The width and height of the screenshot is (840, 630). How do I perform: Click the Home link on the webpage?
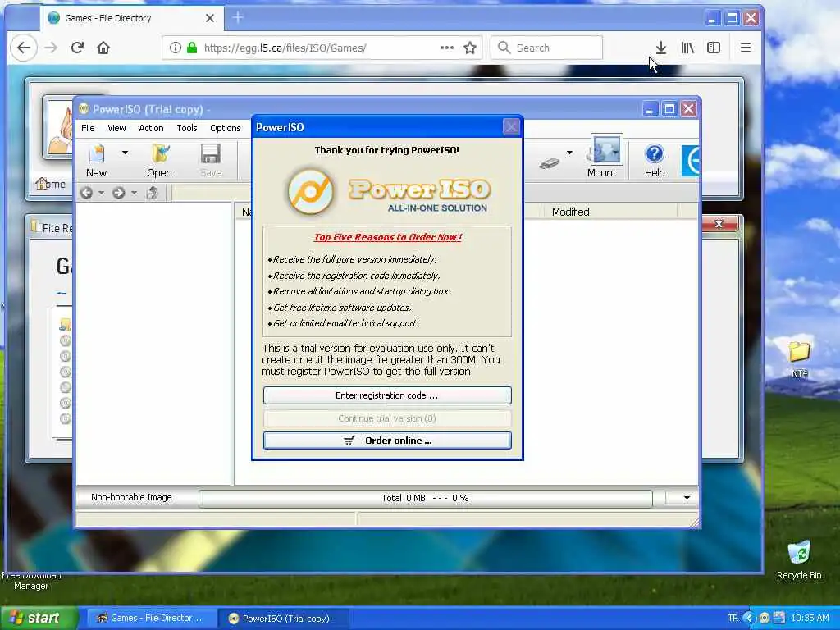tap(51, 185)
